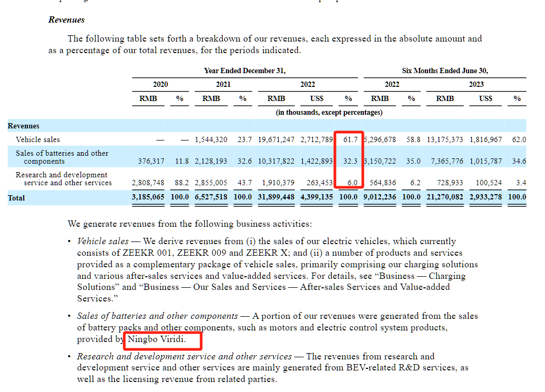This screenshot has height=392, width=545.
Task: Click the US$ value '1,422,893'
Action: point(316,162)
